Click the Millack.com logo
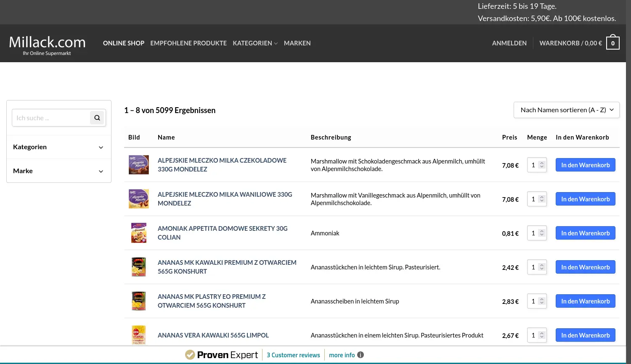This screenshot has height=364, width=631. tap(47, 43)
